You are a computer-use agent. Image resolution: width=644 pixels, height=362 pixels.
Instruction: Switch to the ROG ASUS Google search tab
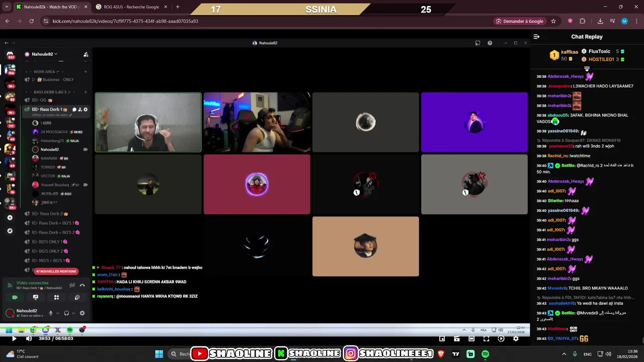point(130,7)
